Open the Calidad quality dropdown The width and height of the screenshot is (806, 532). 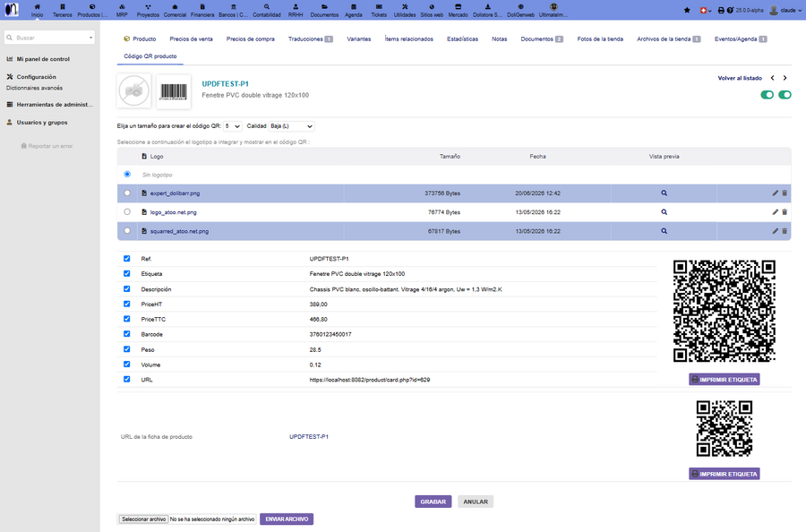point(291,126)
